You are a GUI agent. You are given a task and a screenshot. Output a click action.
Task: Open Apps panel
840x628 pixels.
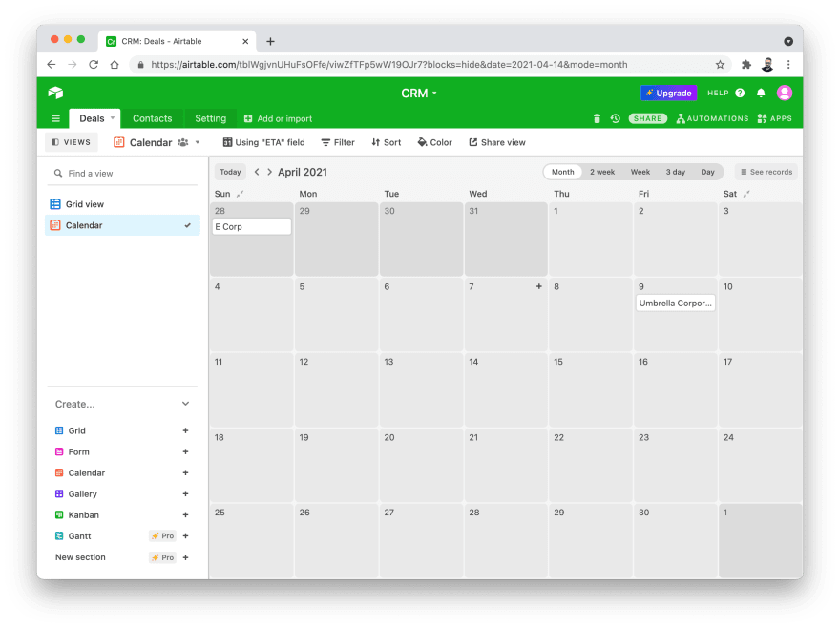774,118
